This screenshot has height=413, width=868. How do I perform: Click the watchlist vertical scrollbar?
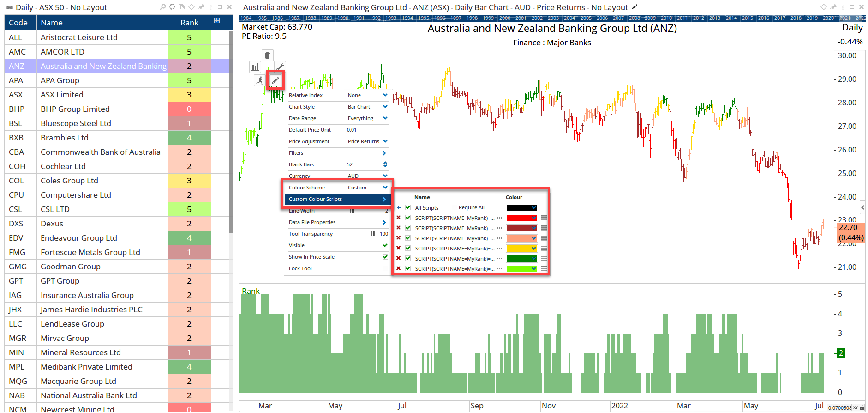(x=231, y=132)
